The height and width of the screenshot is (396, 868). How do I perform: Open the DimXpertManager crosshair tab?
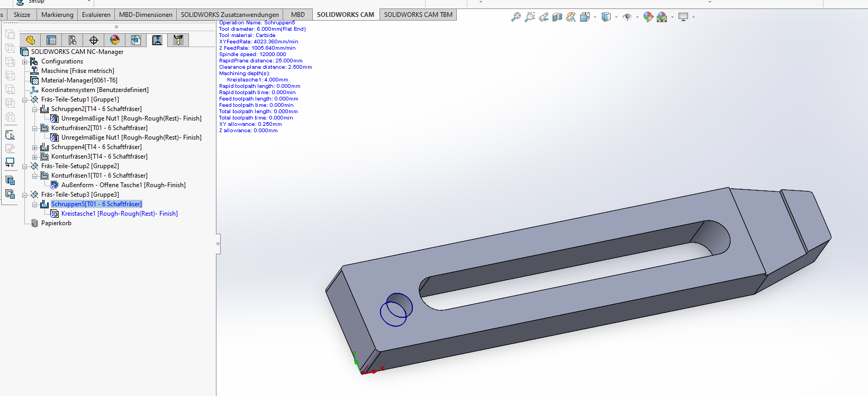(x=94, y=40)
